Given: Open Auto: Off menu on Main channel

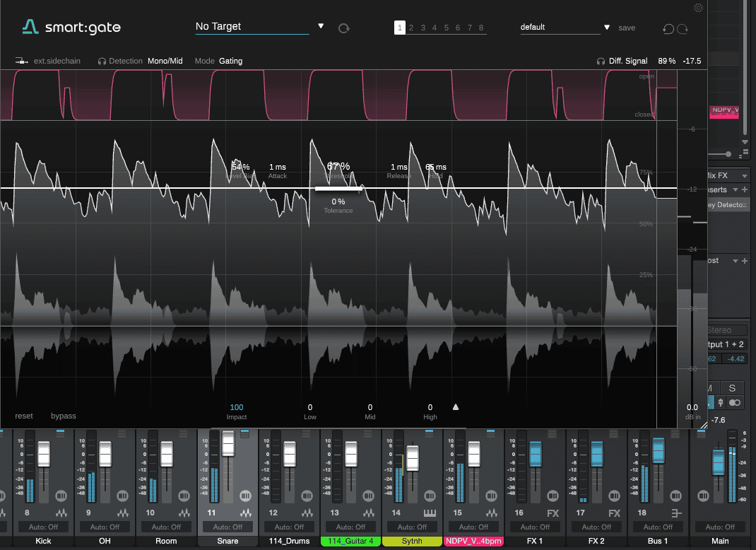Looking at the screenshot, I should [721, 527].
